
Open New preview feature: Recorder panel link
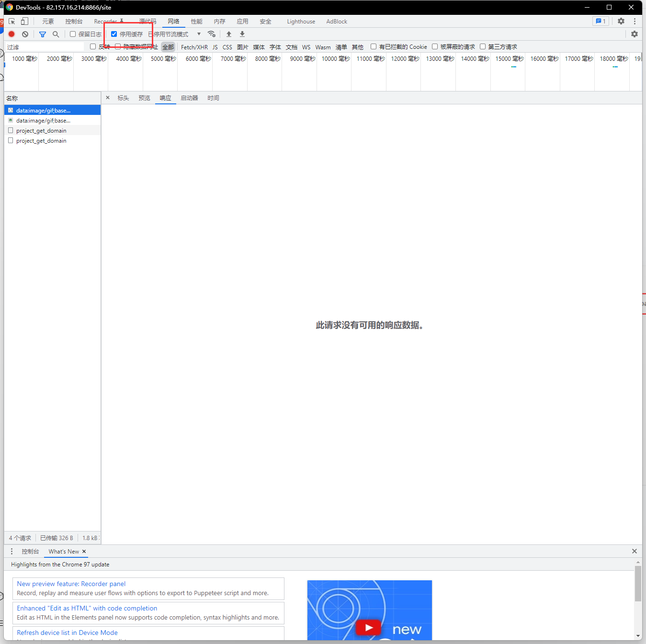point(71,584)
